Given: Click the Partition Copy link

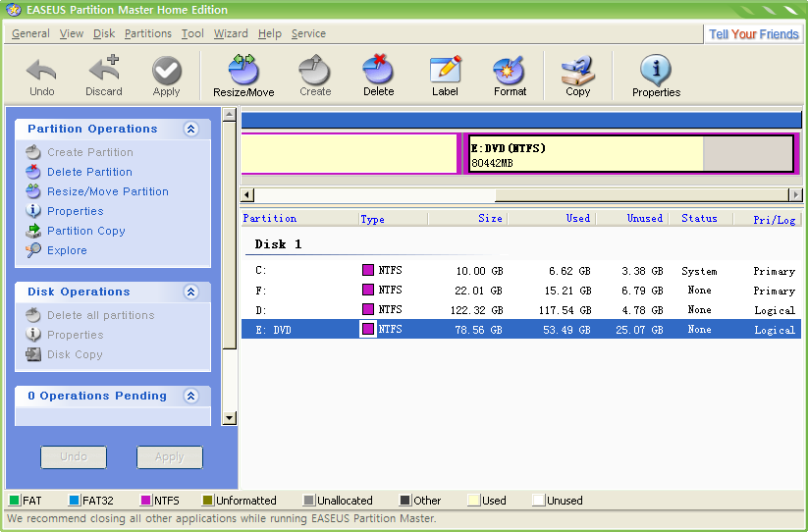Looking at the screenshot, I should pyautogui.click(x=86, y=231).
